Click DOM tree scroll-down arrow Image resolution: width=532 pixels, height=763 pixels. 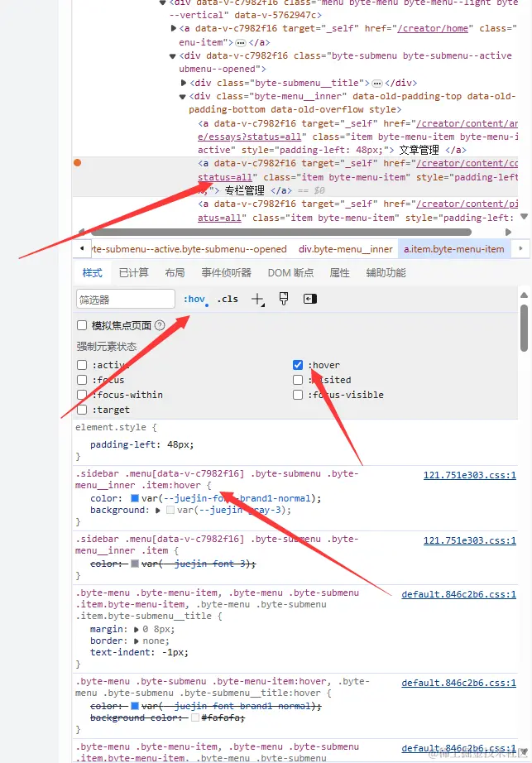[524, 217]
